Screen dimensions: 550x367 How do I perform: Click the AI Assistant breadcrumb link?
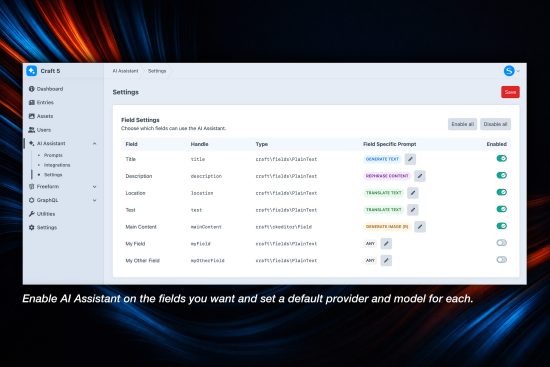125,71
